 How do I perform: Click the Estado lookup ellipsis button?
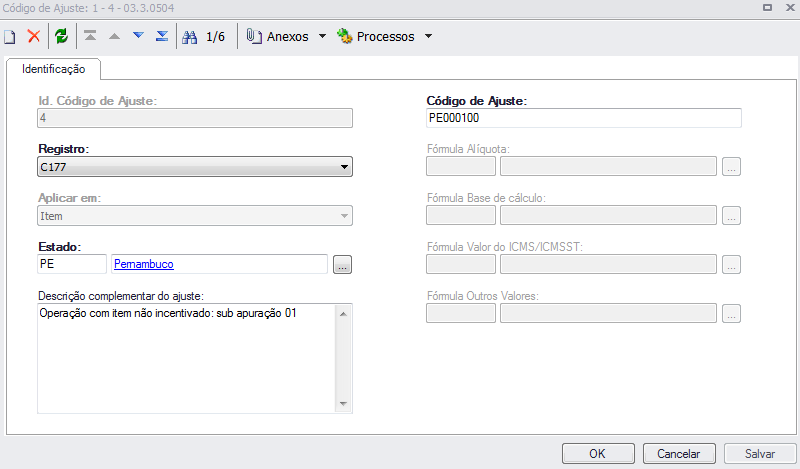(x=343, y=265)
